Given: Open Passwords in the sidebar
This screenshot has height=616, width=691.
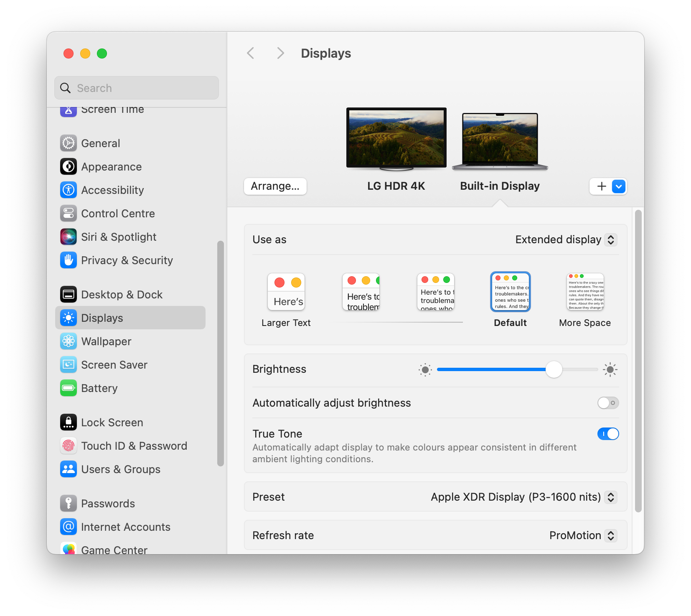Looking at the screenshot, I should 130,504.
